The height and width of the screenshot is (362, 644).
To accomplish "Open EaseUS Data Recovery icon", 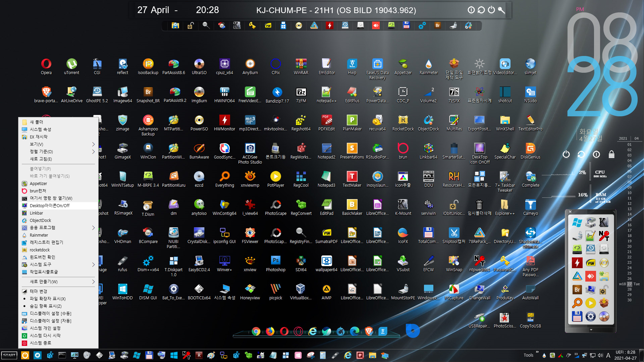I will click(377, 69).
